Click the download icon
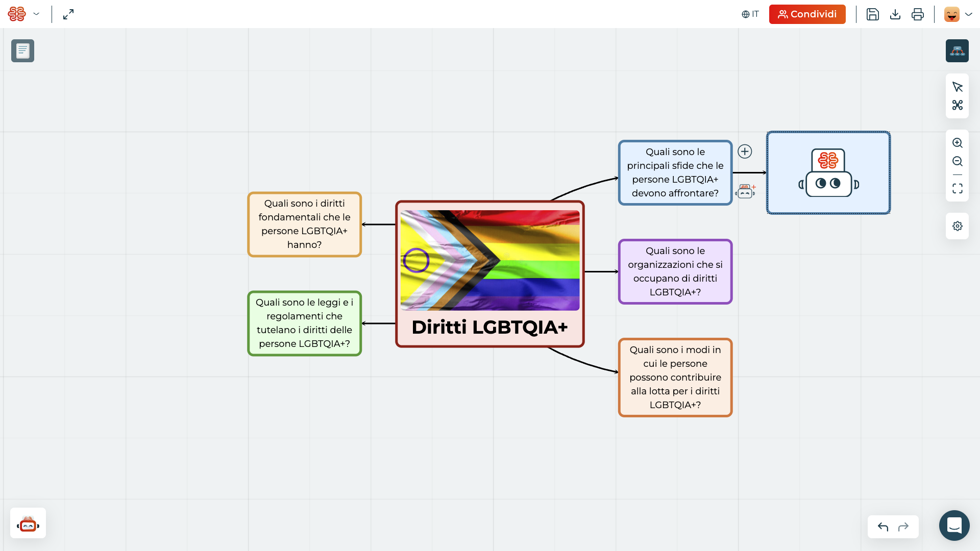 click(x=895, y=14)
